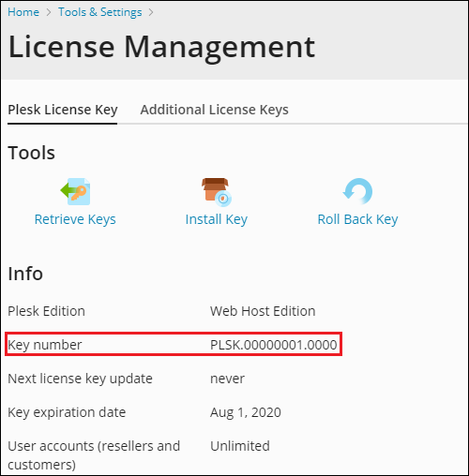Screen dimensions: 469x476
Task: Click the Key number label
Action: 45,345
